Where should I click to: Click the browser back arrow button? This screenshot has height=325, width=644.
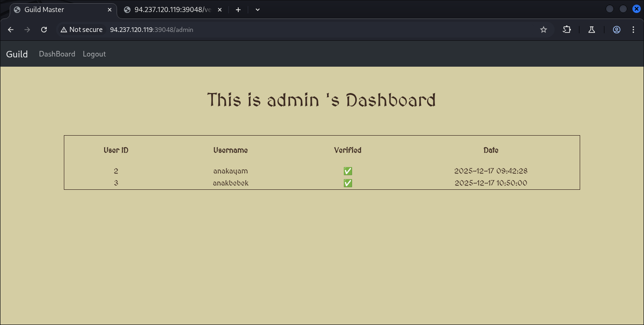pos(11,30)
